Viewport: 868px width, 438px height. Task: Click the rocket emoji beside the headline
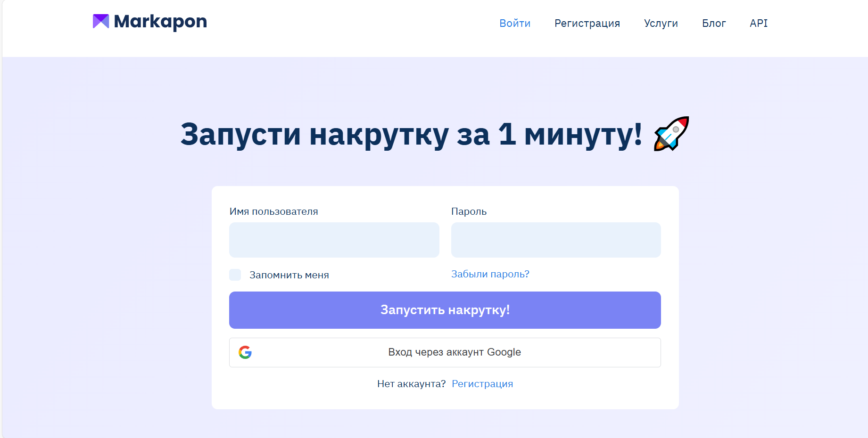[671, 134]
